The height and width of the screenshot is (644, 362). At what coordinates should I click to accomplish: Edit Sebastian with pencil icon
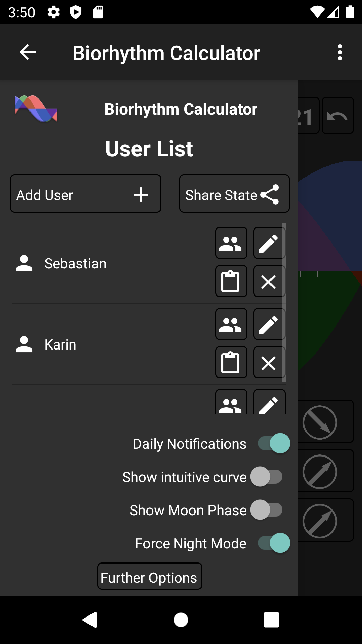(x=269, y=243)
